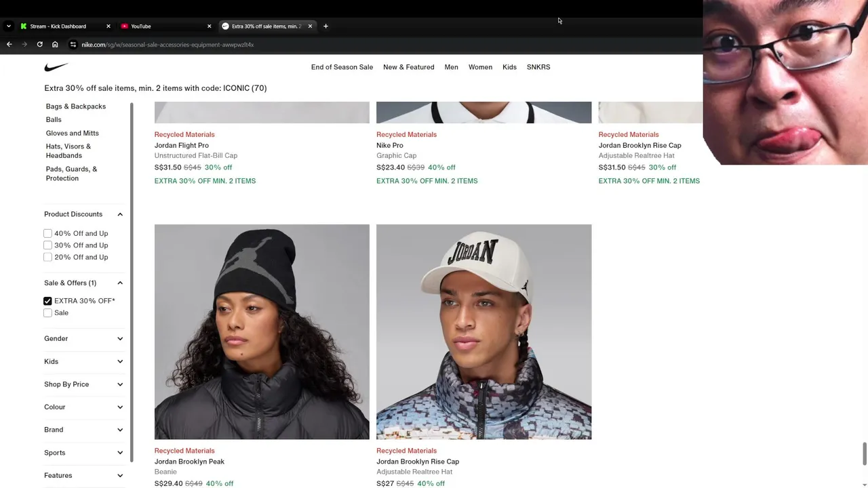Viewport: 868px width, 488px height.
Task: Click the page vertical scrollbar thumb
Action: pyautogui.click(x=864, y=454)
